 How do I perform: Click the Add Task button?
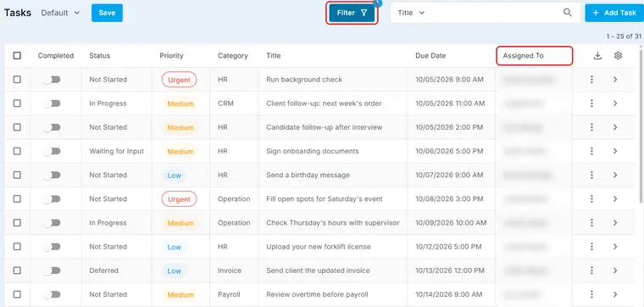(614, 13)
